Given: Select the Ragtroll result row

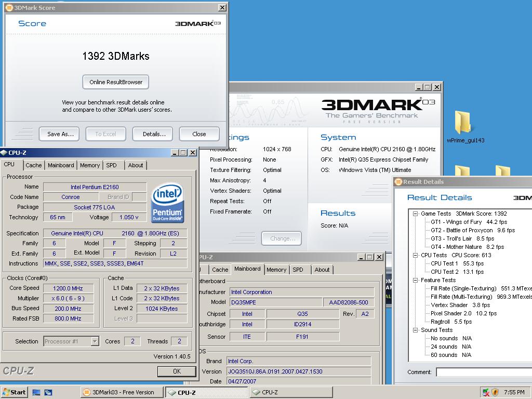Looking at the screenshot, I should [451, 322].
